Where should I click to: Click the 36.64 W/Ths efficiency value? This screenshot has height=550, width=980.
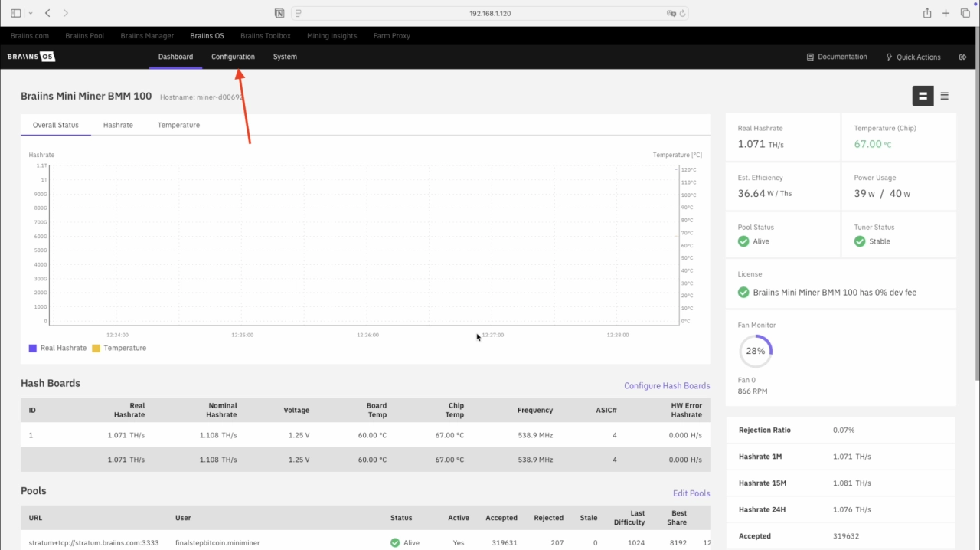[x=765, y=194]
